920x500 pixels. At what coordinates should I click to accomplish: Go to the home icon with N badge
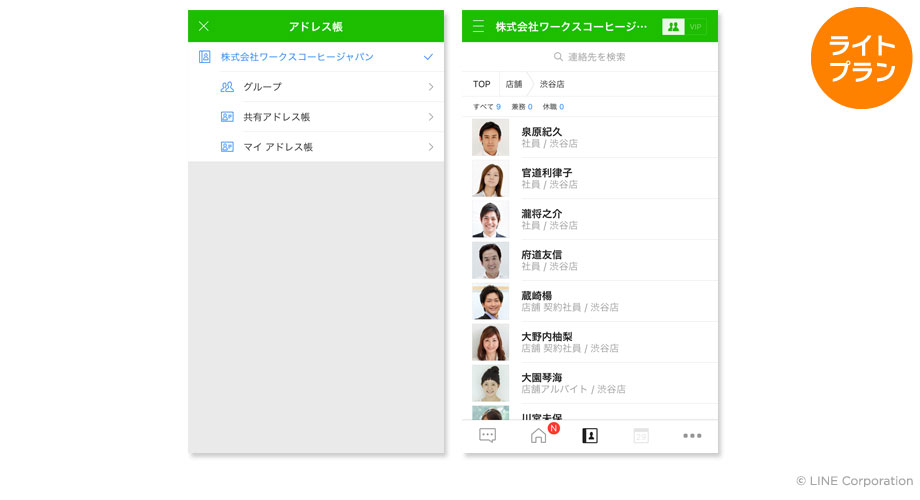coord(539,435)
